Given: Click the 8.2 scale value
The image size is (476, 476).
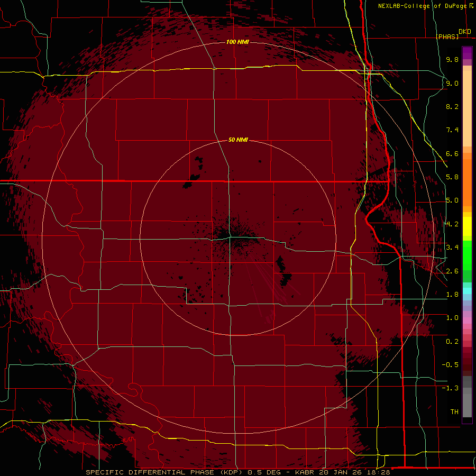Looking at the screenshot, I should click(x=452, y=106).
